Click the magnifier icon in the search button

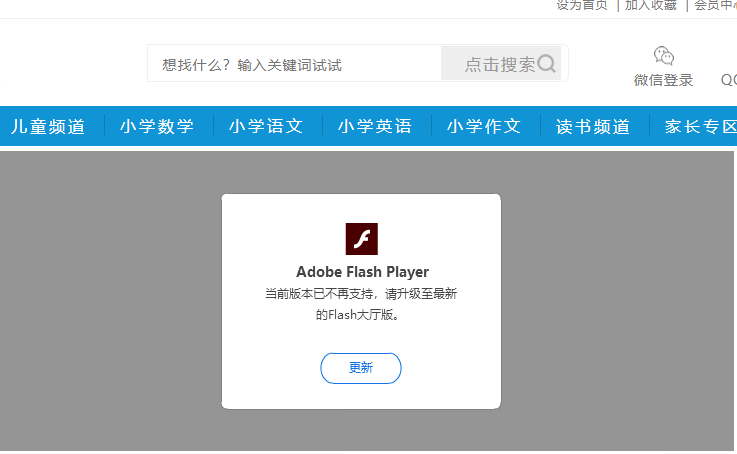tap(546, 64)
